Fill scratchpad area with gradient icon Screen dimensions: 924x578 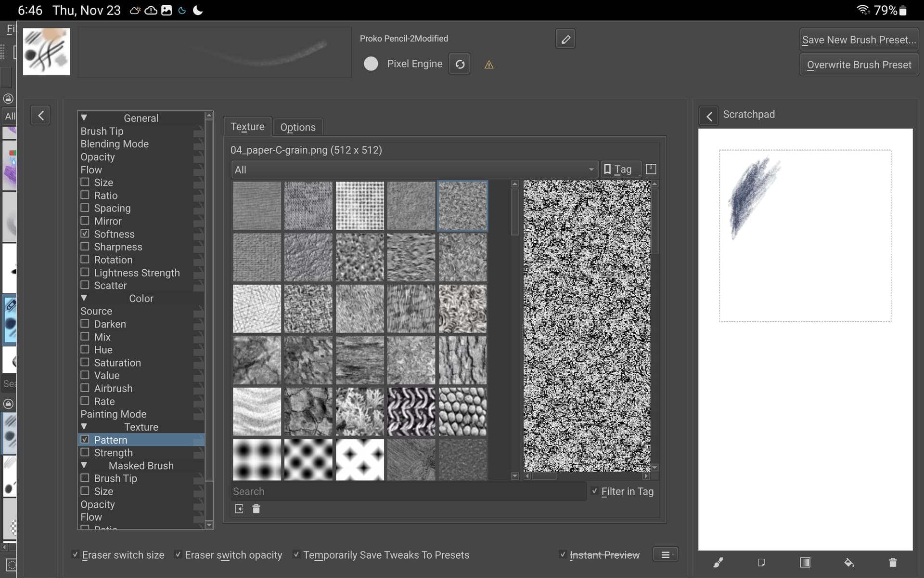tap(805, 563)
